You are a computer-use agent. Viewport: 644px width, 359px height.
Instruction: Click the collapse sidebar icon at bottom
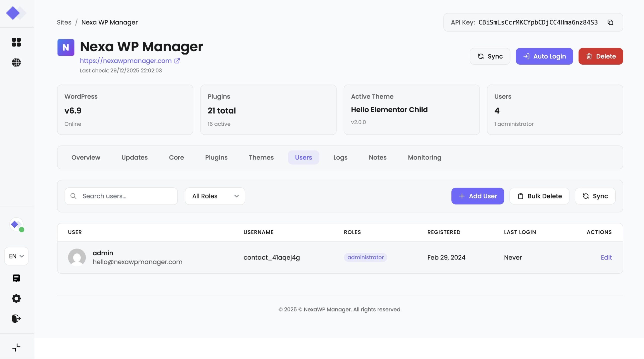coord(16,347)
